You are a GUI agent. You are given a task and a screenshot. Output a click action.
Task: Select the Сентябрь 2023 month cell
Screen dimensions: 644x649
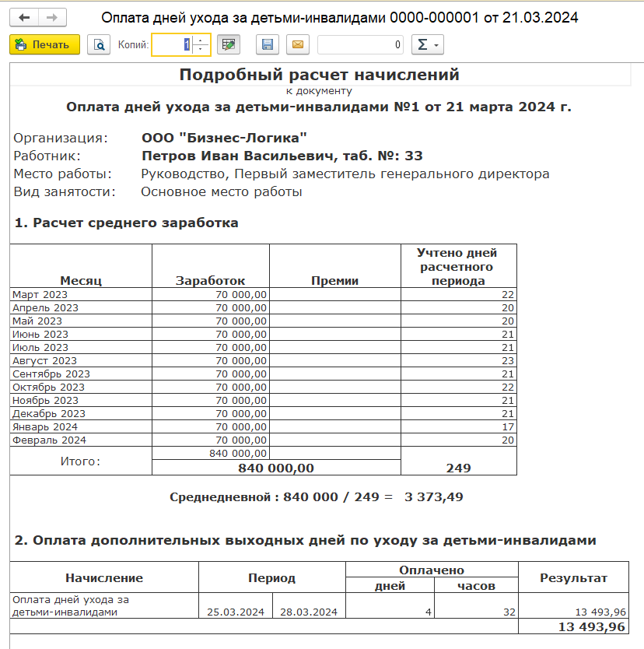[81, 374]
